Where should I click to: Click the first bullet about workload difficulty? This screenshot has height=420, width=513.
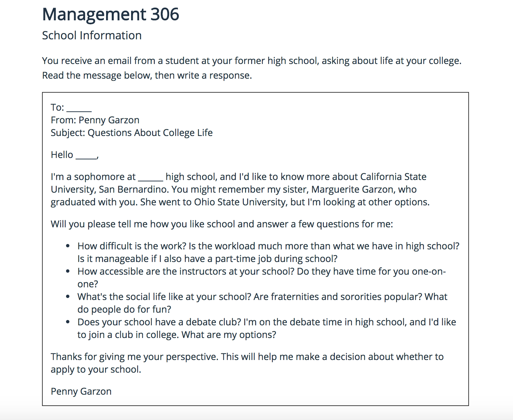point(269,252)
